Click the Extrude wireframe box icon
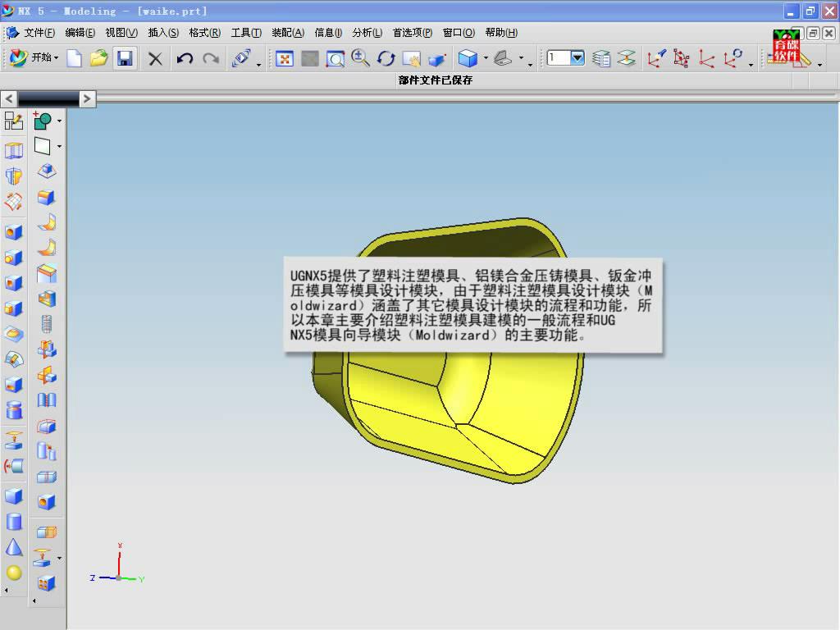The height and width of the screenshot is (630, 840). pos(13,151)
